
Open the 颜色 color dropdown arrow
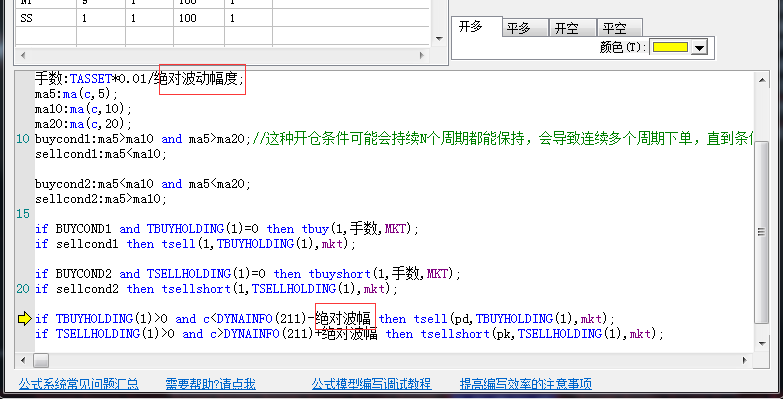coord(700,48)
